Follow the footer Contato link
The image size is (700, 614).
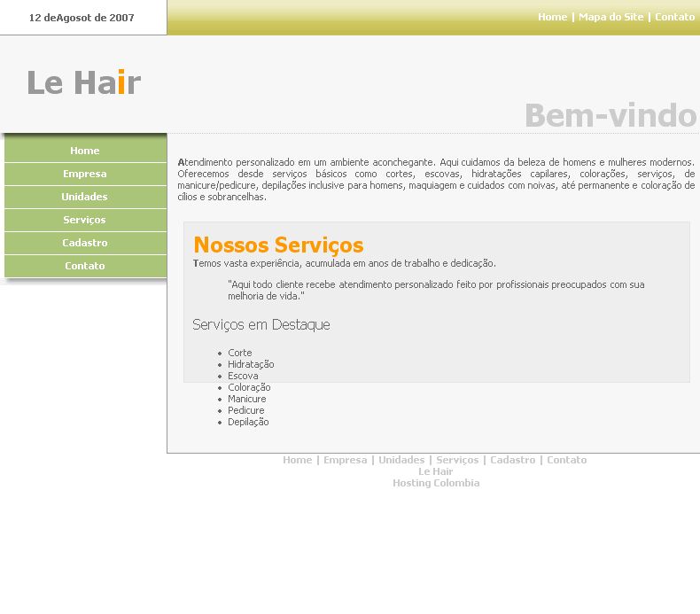[x=566, y=460]
